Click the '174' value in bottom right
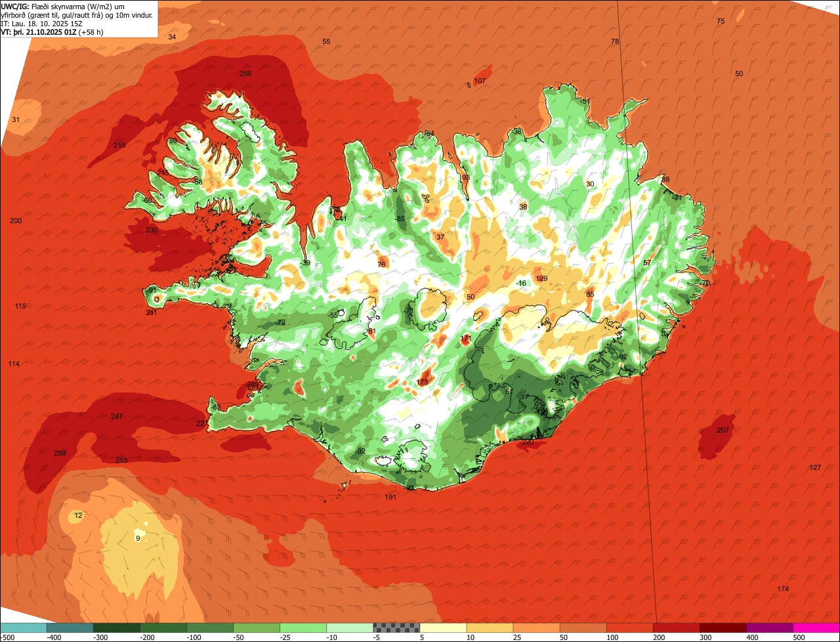Image resolution: width=840 pixels, height=642 pixels. pos(783,589)
